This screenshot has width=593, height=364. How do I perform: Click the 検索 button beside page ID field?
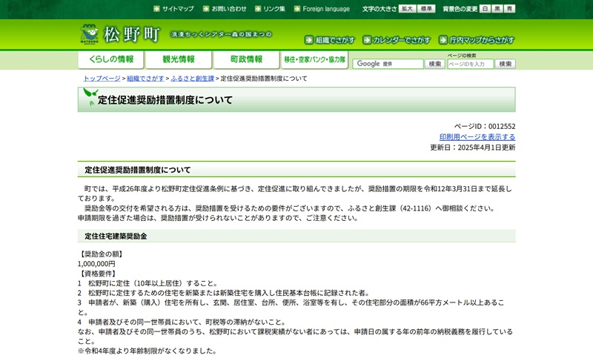pyautogui.click(x=506, y=64)
